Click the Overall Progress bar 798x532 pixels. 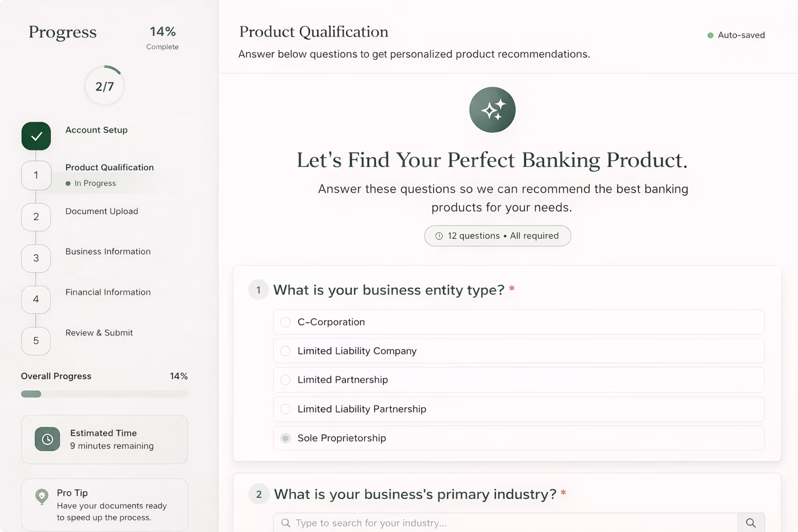click(x=104, y=394)
